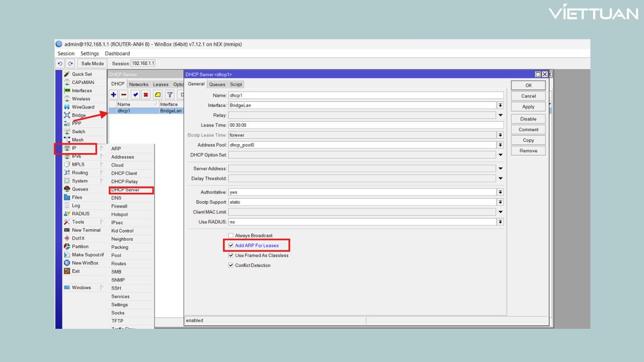
Task: Open Mesh sidebar entry
Action: (x=77, y=140)
